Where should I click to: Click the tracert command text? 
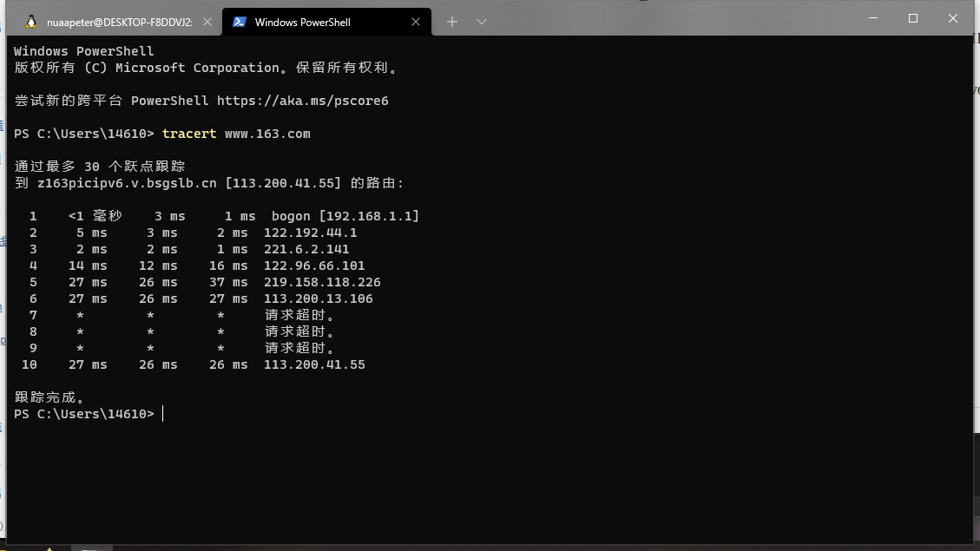point(189,133)
